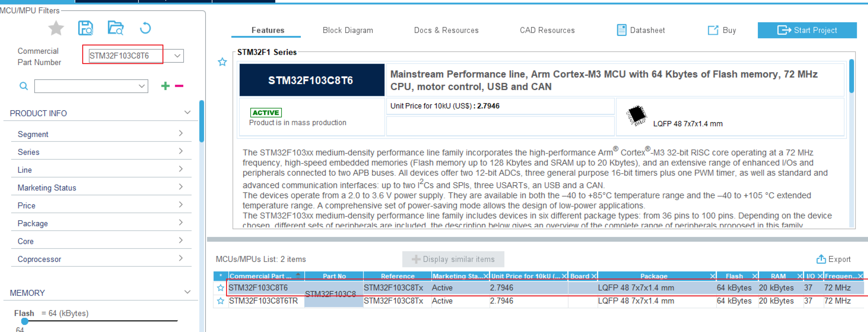Click the Export icon above the list
868x332 pixels.
click(x=821, y=259)
